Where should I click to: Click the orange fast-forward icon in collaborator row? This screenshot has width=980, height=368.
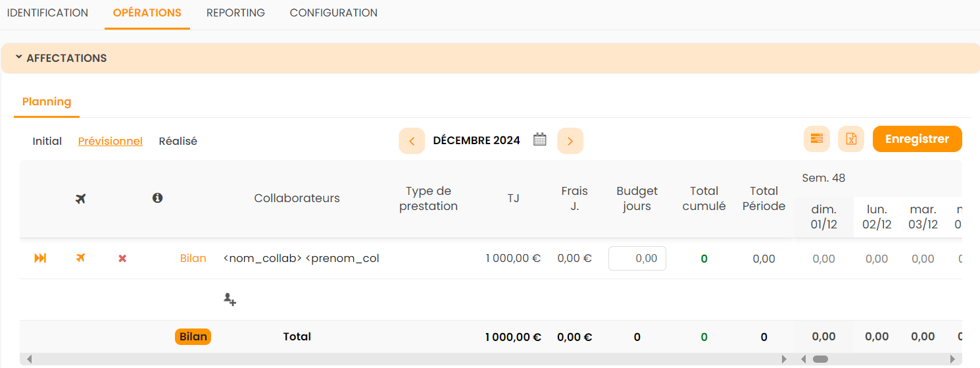tap(40, 259)
